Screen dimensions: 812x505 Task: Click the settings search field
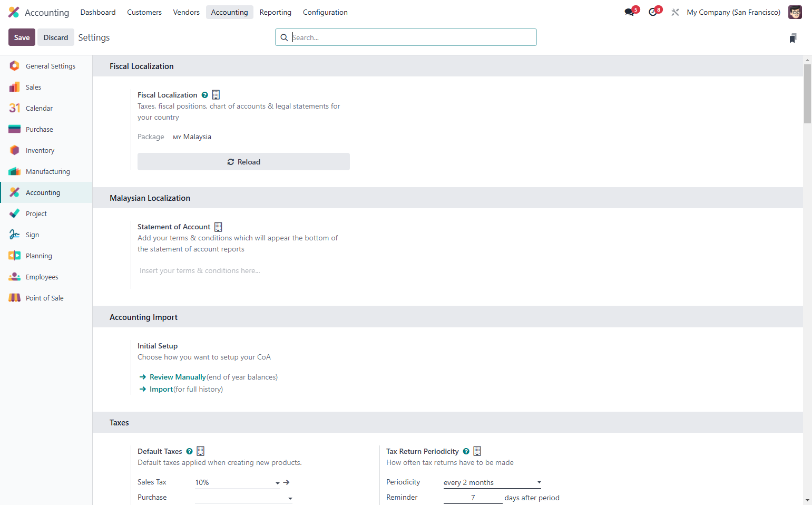point(406,37)
